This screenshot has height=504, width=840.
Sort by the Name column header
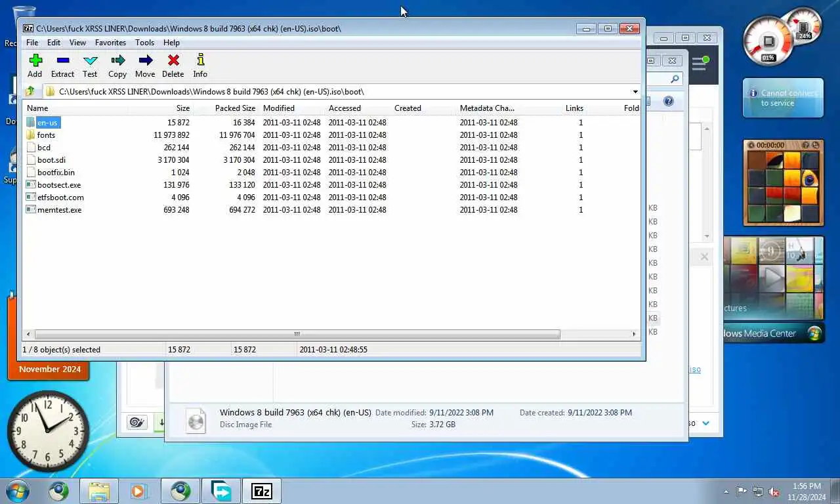pos(75,108)
